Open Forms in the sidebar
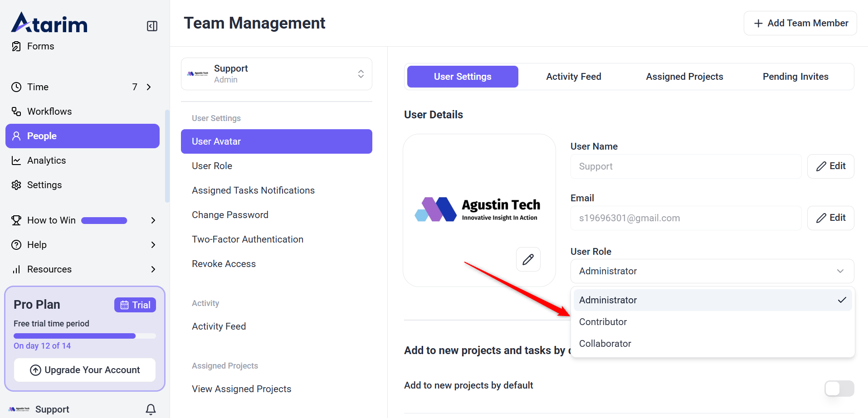The width and height of the screenshot is (868, 418). click(x=40, y=46)
